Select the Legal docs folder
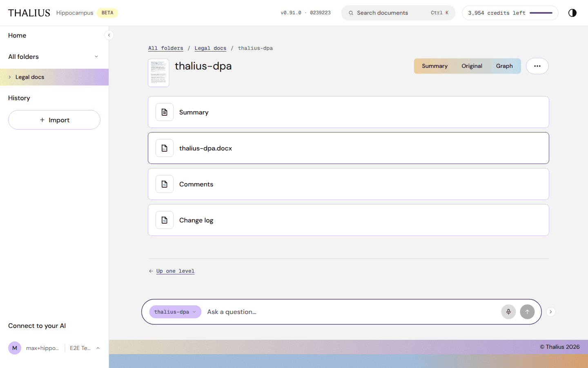The width and height of the screenshot is (588, 368). 54,77
